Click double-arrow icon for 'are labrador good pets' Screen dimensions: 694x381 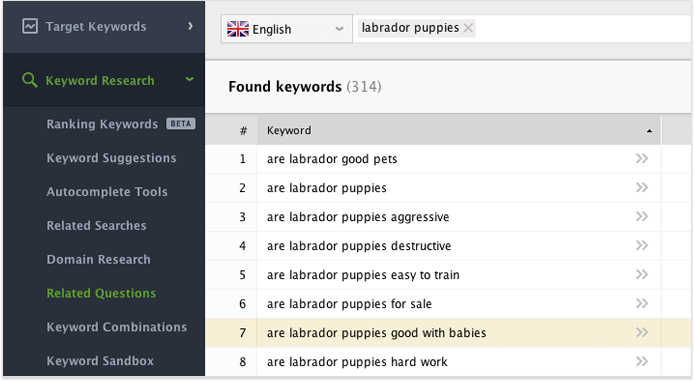(642, 158)
